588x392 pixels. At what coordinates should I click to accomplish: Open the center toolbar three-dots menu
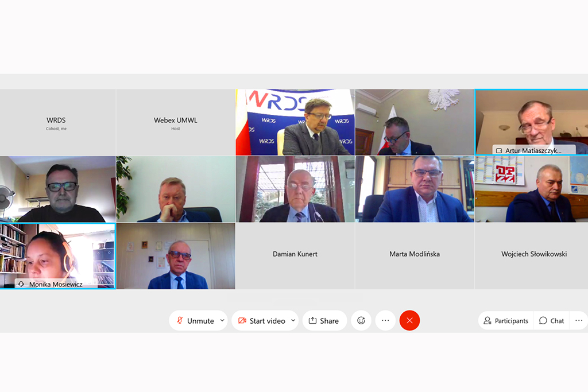click(x=385, y=320)
